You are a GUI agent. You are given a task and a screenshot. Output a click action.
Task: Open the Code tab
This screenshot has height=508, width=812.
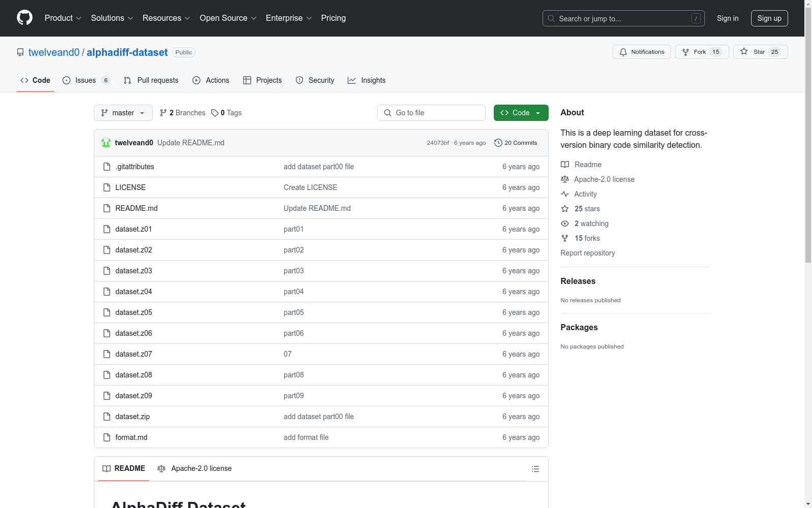point(36,80)
